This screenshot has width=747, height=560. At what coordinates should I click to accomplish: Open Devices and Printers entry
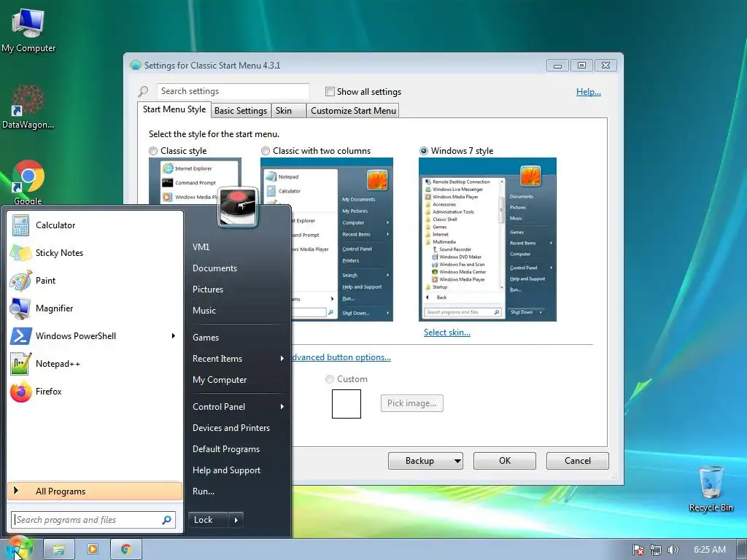point(239,427)
